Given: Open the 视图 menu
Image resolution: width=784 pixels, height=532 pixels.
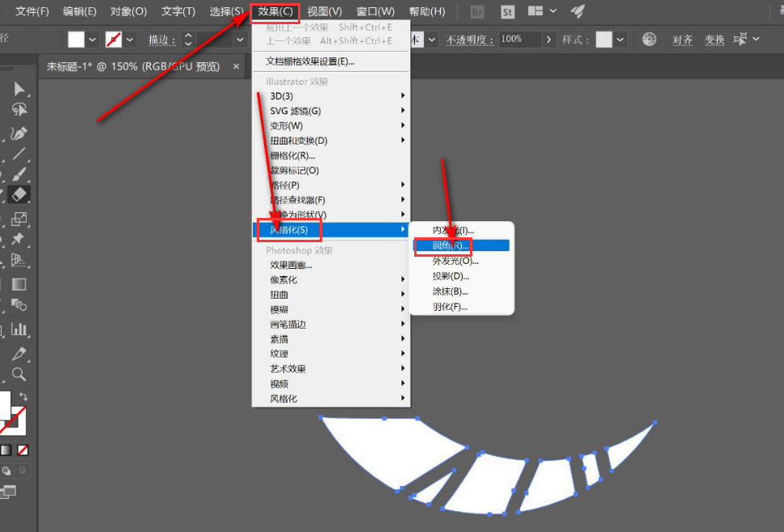Looking at the screenshot, I should click(x=325, y=11).
